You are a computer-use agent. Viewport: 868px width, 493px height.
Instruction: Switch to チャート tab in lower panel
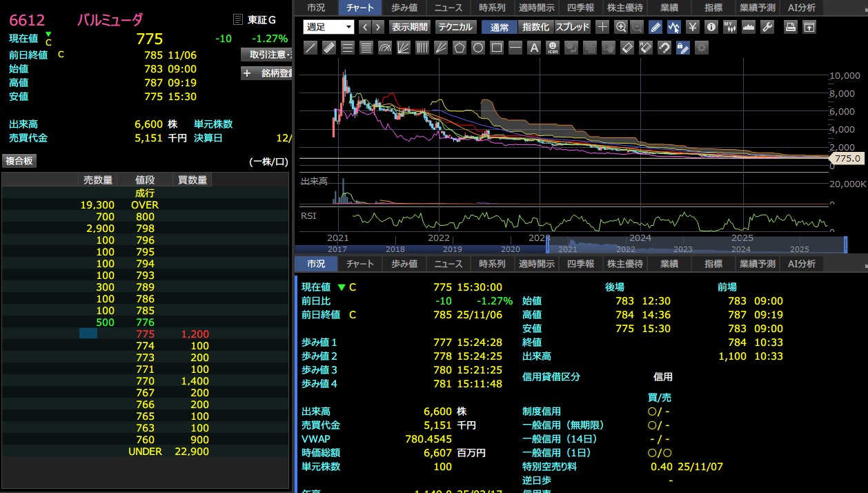click(360, 264)
